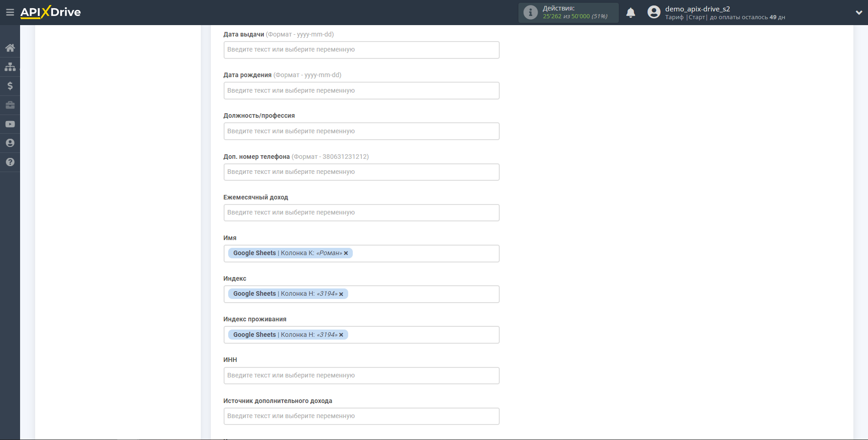Click the Должность/профессия input field

(x=361, y=131)
